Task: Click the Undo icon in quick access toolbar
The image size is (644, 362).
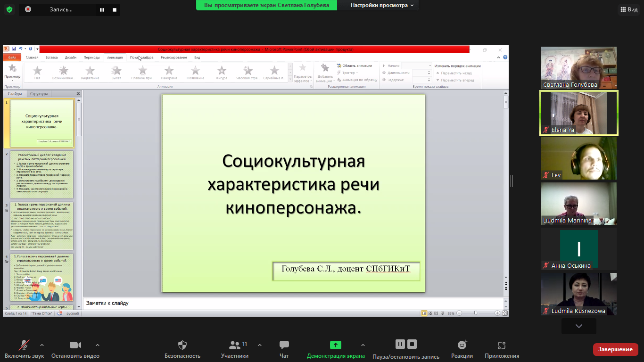Action: coord(21,49)
